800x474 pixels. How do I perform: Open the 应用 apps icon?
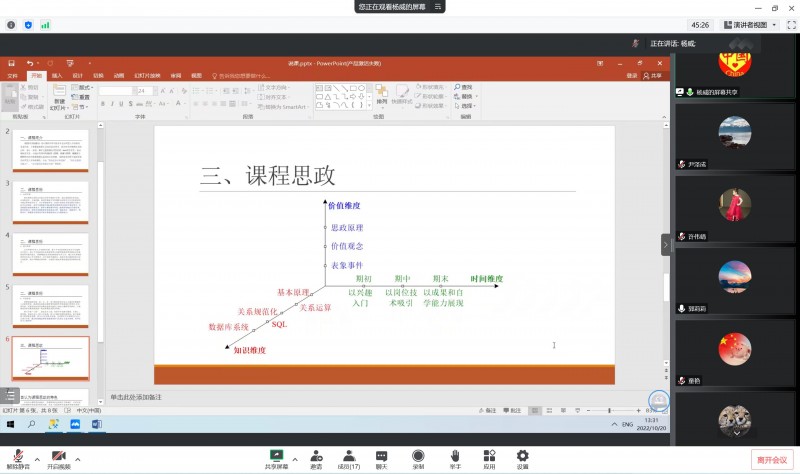point(489,456)
